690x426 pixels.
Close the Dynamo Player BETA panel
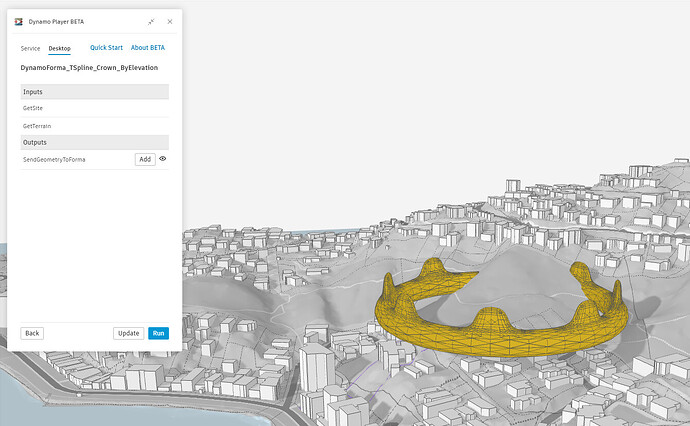pyautogui.click(x=170, y=22)
